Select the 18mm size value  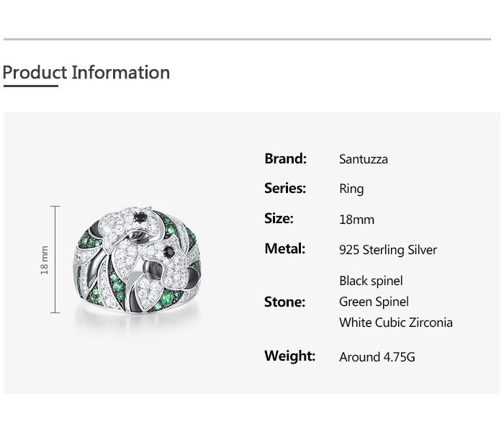(x=356, y=220)
